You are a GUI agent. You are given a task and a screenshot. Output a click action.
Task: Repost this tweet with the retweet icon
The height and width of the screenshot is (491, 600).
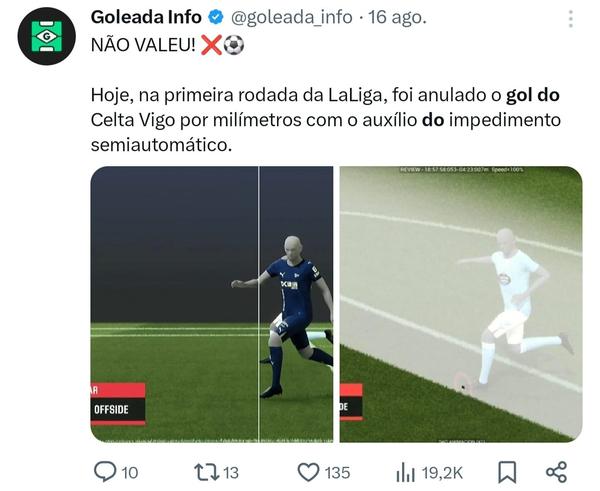coord(207,472)
